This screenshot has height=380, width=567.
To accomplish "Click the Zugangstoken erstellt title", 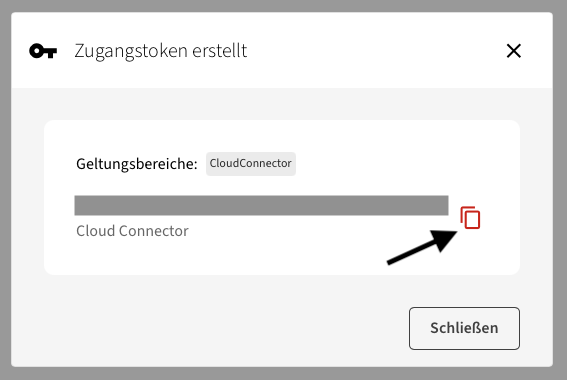I will pyautogui.click(x=161, y=51).
